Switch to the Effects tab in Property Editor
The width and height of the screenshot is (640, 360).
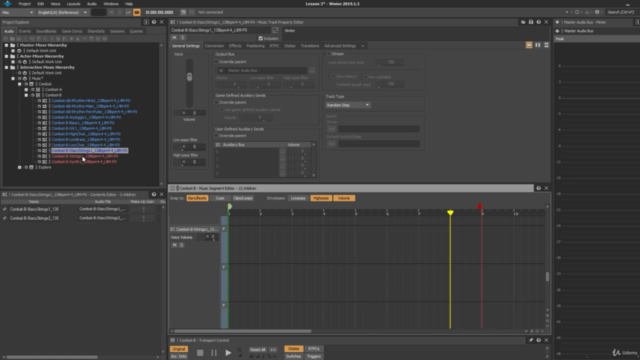(x=235, y=46)
